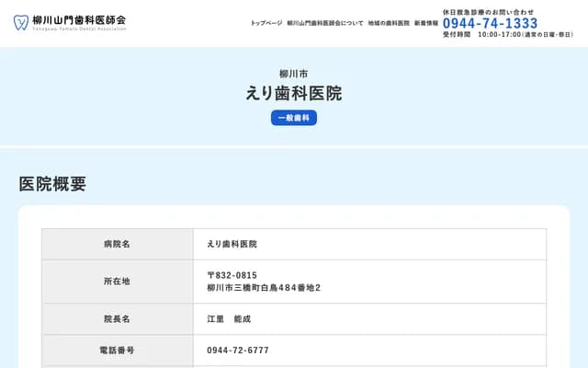The height and width of the screenshot is (368, 588).
Task: Click the 医院概要 section heading
Action: pyautogui.click(x=52, y=183)
